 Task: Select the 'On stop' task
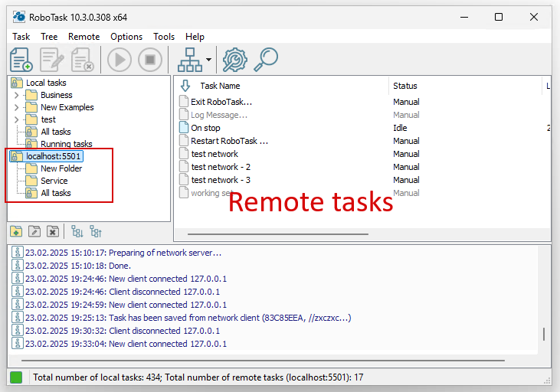(x=205, y=128)
